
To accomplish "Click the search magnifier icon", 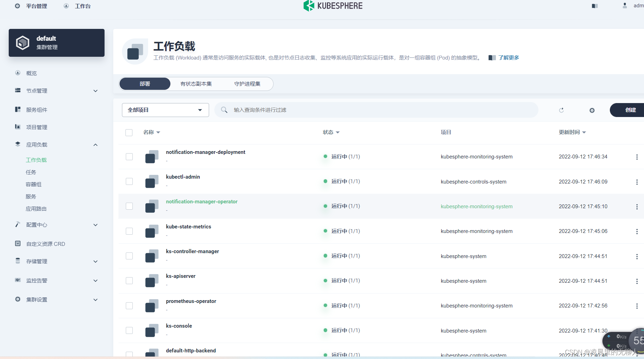I will (224, 110).
